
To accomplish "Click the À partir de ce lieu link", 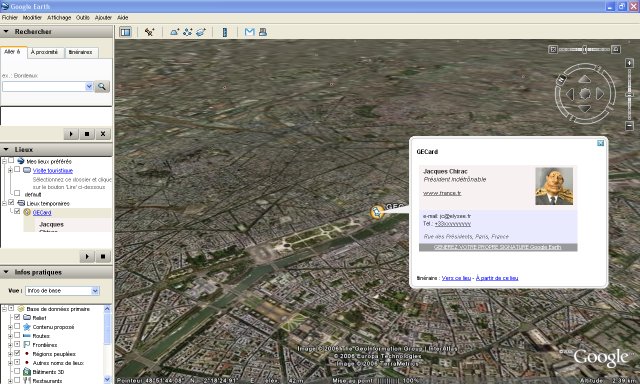I will pyautogui.click(x=497, y=278).
